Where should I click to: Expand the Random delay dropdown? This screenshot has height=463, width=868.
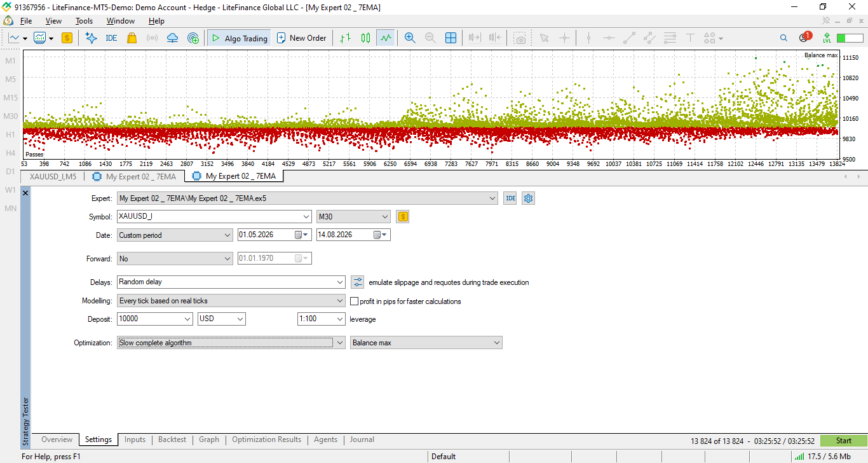click(x=340, y=282)
